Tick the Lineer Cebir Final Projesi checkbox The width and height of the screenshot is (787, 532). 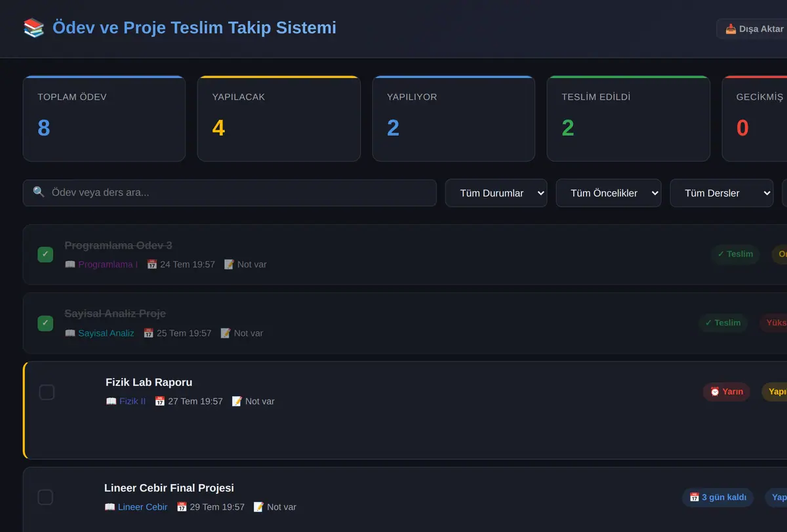tap(45, 497)
